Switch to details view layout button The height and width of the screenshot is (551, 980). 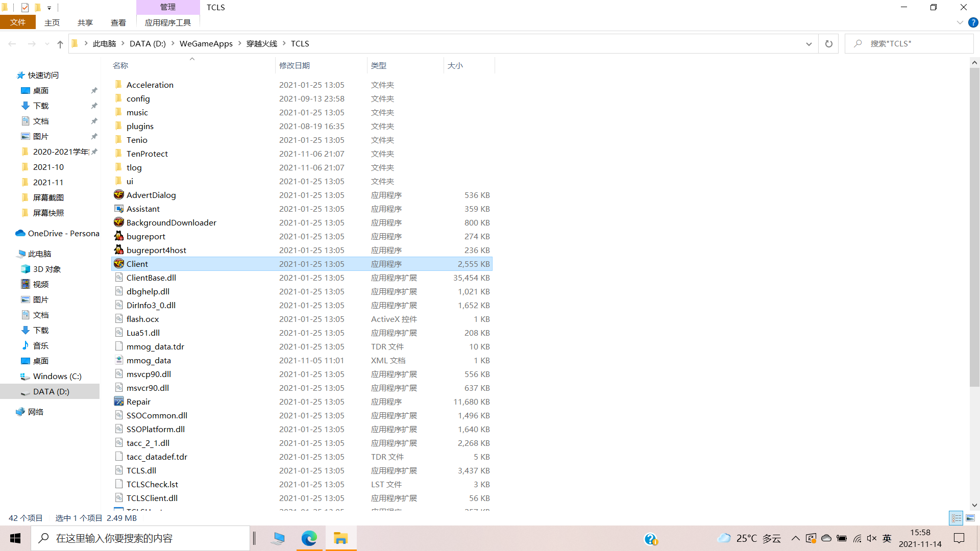[956, 518]
